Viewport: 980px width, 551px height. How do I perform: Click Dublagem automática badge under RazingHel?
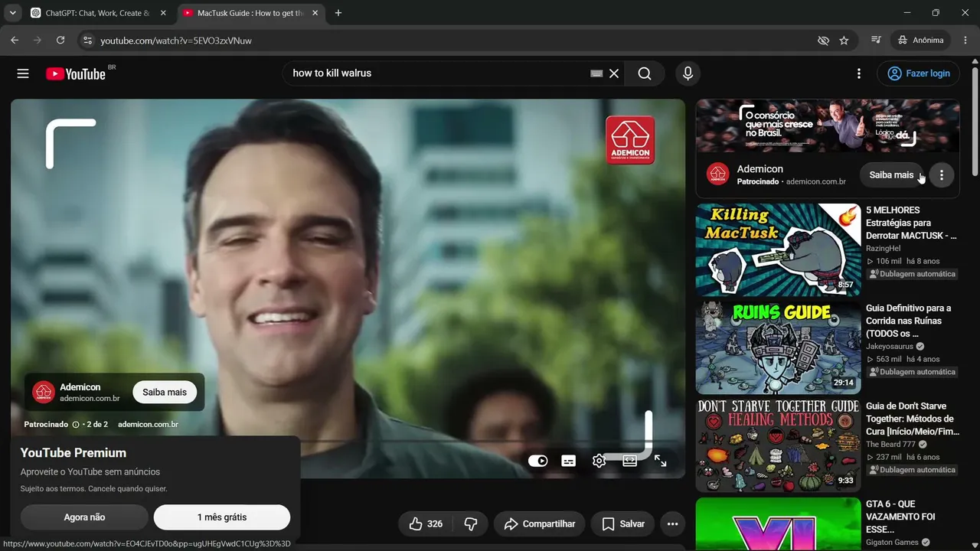[x=912, y=274]
